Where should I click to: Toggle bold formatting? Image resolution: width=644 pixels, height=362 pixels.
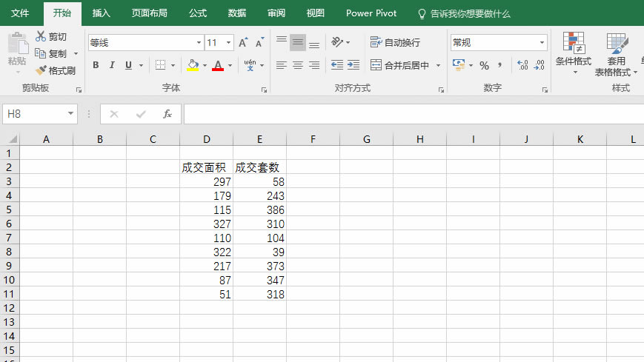point(96,65)
